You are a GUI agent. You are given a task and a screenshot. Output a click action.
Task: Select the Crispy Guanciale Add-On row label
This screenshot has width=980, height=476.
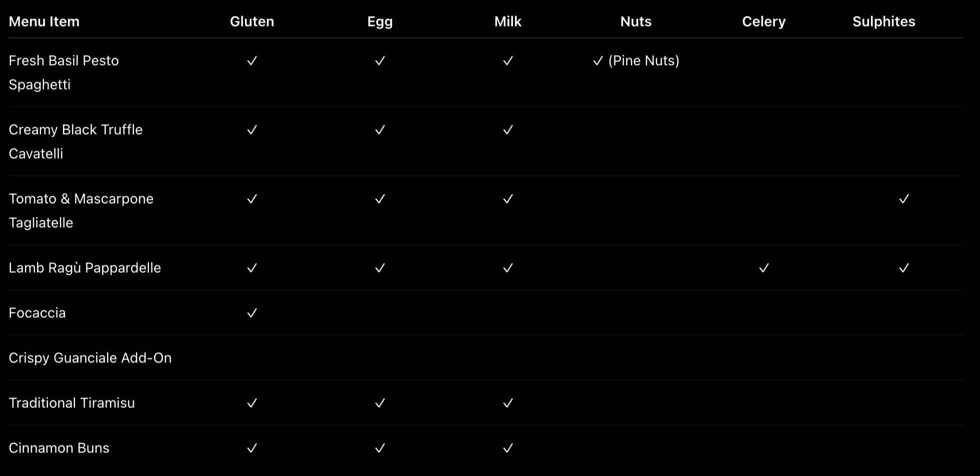click(x=90, y=358)
